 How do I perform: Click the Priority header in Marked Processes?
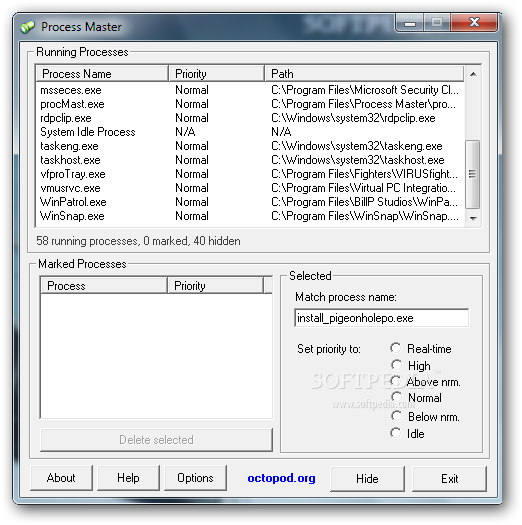pos(215,285)
